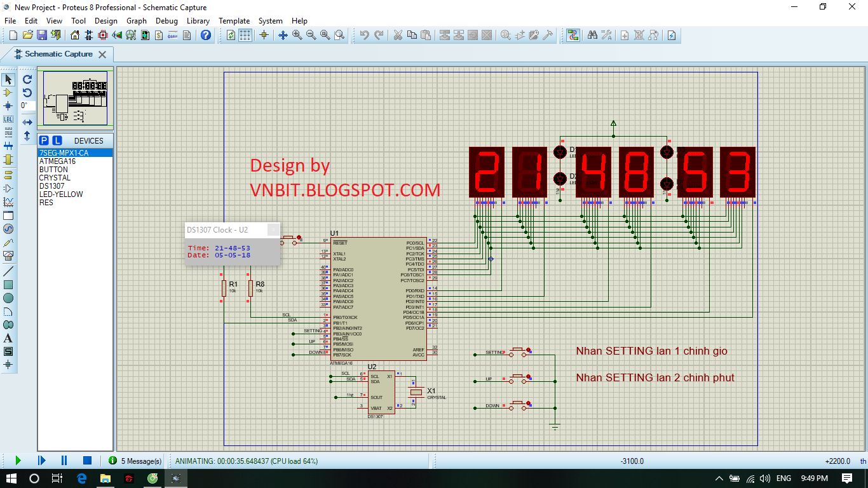Activate Component Mode in the left toolbar
This screenshot has height=488, width=868.
[x=8, y=92]
